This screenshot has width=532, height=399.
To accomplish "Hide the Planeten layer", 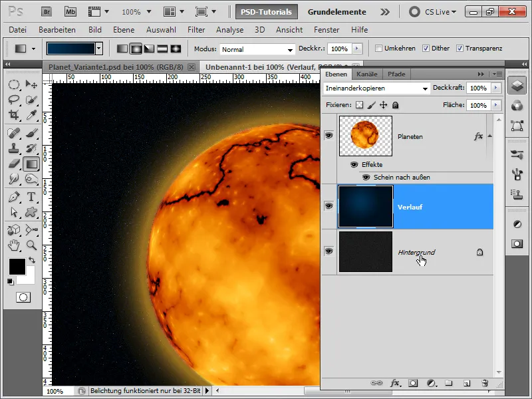I will tap(329, 136).
